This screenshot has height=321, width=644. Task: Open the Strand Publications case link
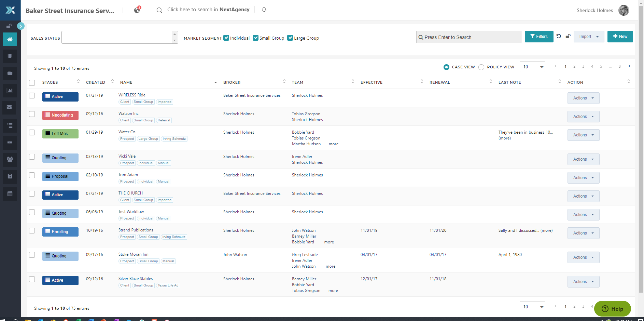pos(136,230)
